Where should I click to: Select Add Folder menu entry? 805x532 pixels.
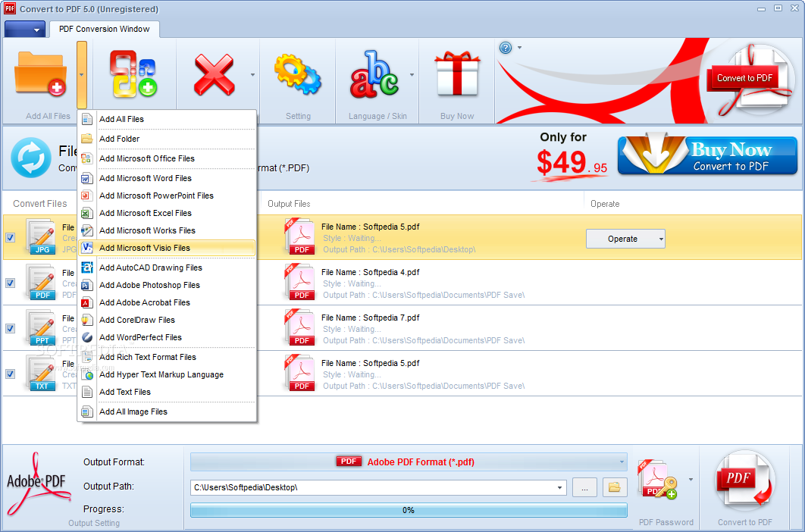tap(167, 139)
